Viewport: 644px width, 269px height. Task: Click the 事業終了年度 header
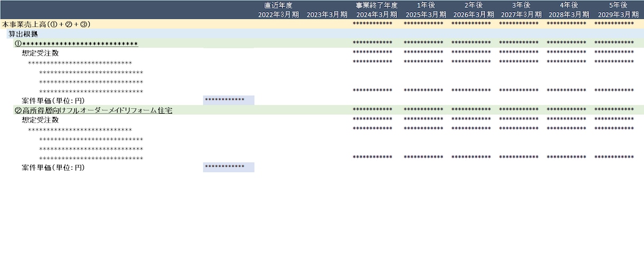tap(376, 5)
